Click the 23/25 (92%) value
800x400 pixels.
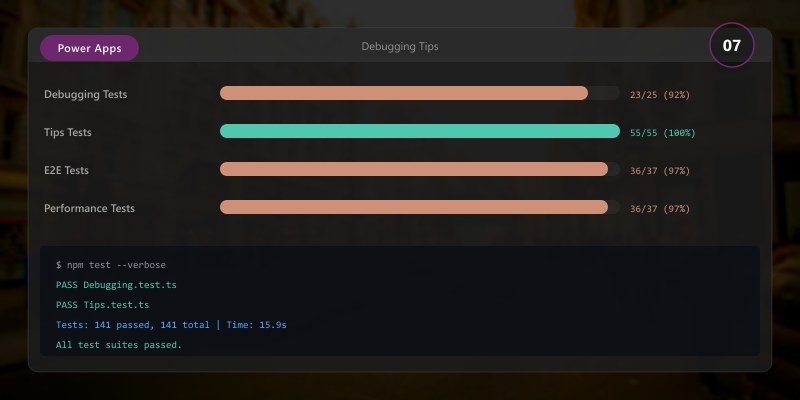coord(660,95)
